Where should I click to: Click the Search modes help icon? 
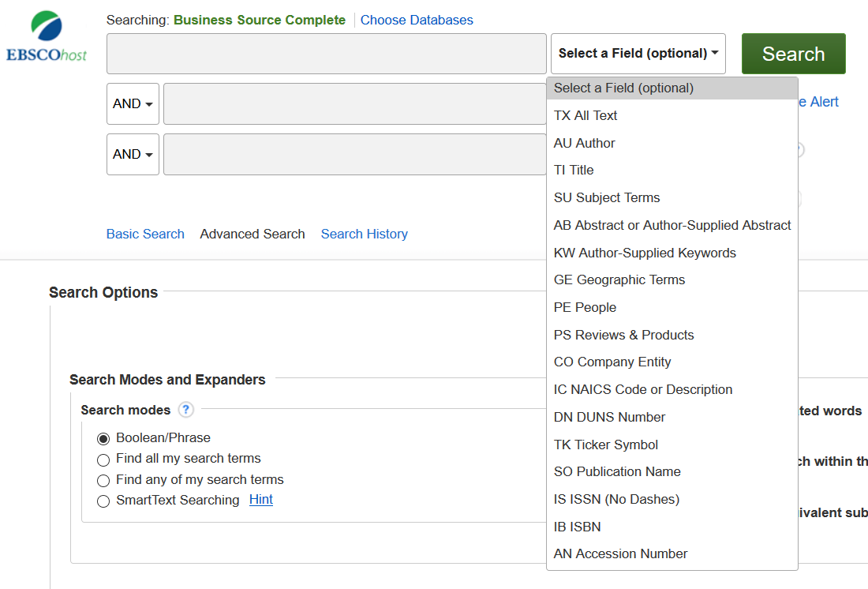(x=185, y=410)
